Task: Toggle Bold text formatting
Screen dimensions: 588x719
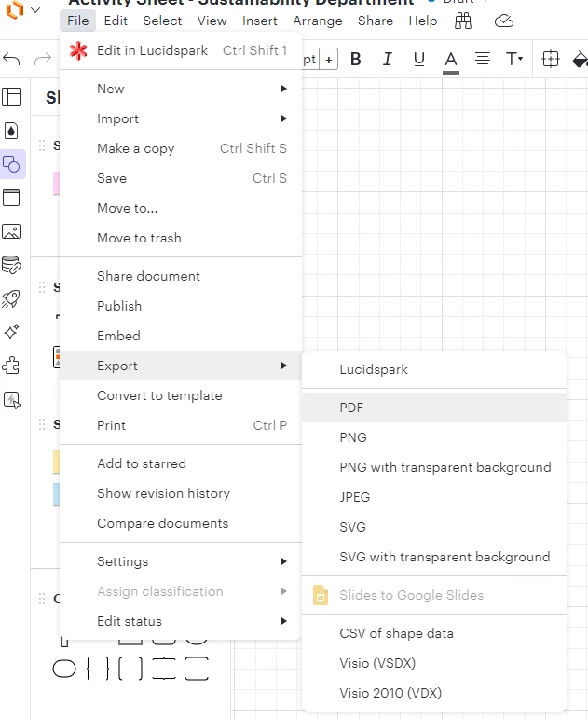Action: (x=356, y=59)
